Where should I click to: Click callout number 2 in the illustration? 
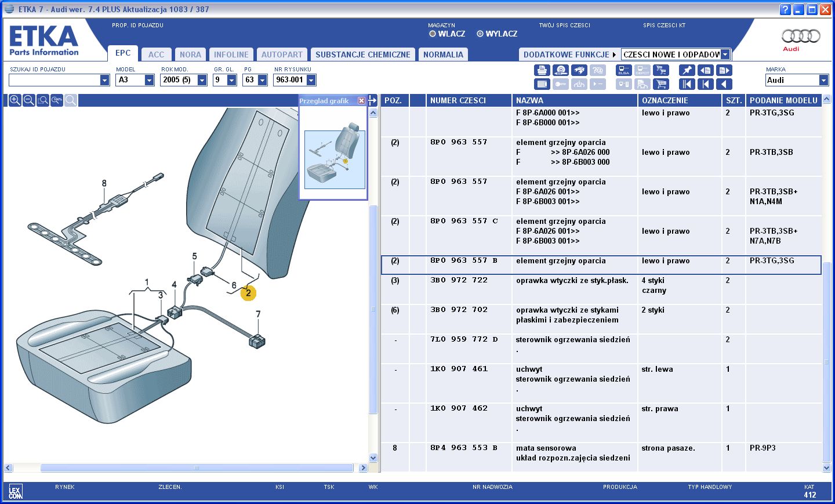(248, 293)
